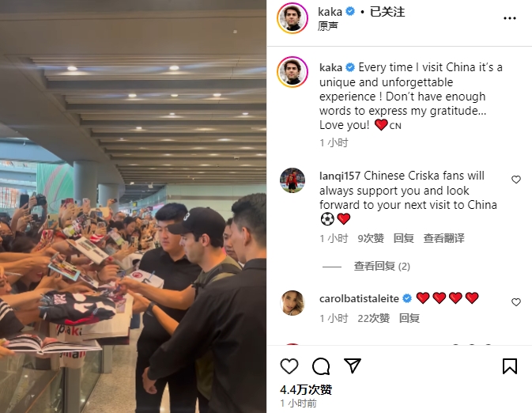Viewport: 532px width, 413px height.
Task: Open the three-dot more options menu
Action: 510,18
